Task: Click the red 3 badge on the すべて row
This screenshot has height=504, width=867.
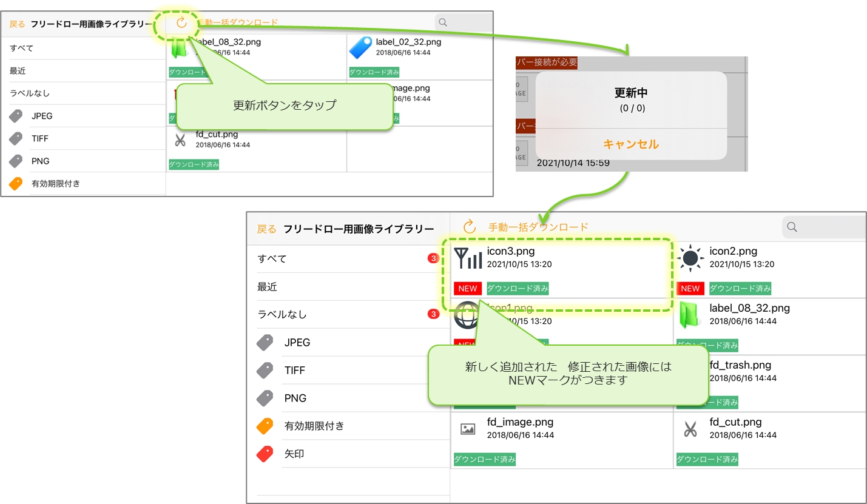Action: 433,259
